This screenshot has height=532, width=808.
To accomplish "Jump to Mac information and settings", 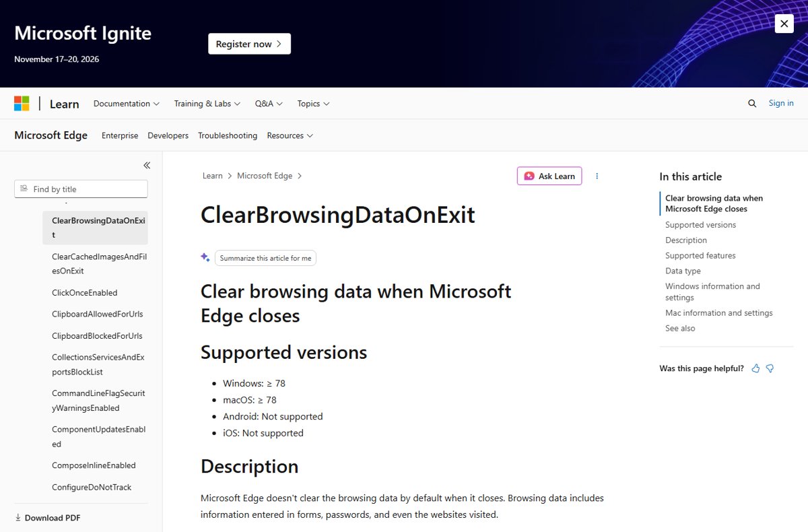I will pos(719,313).
